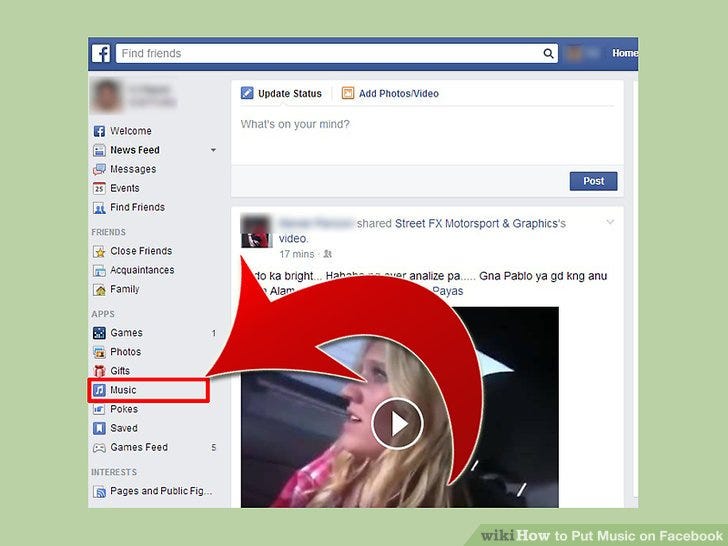Image resolution: width=728 pixels, height=546 pixels.
Task: Click the 17 mins timestamp
Action: click(297, 254)
